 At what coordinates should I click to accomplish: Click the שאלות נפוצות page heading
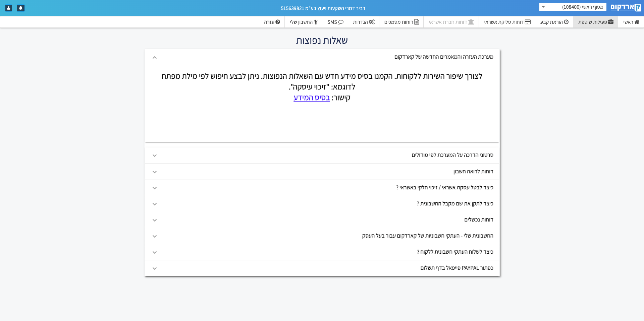[322, 41]
